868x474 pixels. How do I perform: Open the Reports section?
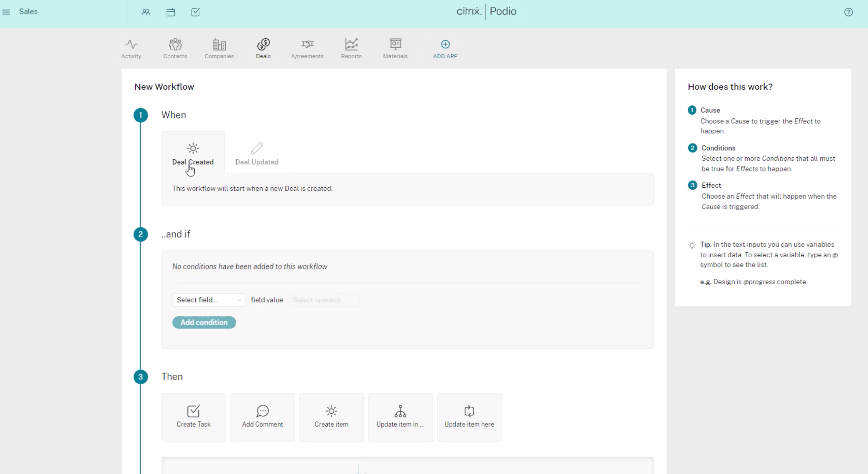tap(351, 48)
